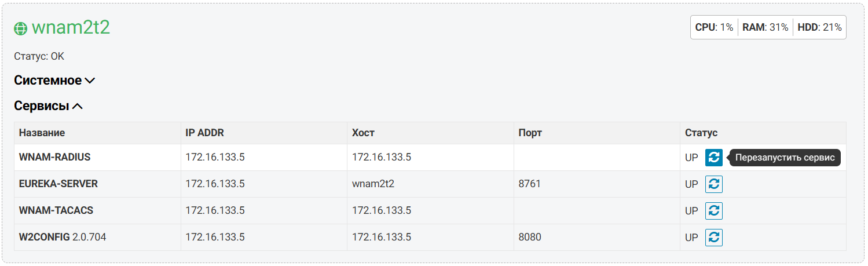Click the RAM usage indicator
The image size is (868, 266).
[765, 27]
